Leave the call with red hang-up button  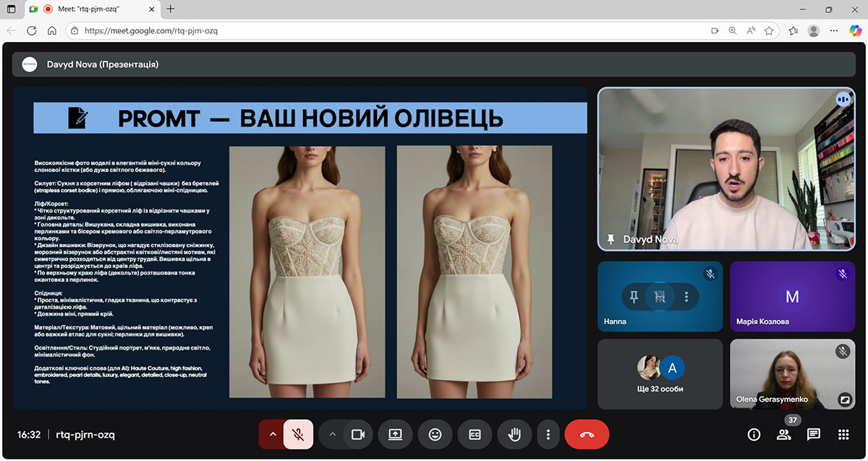tap(587, 434)
